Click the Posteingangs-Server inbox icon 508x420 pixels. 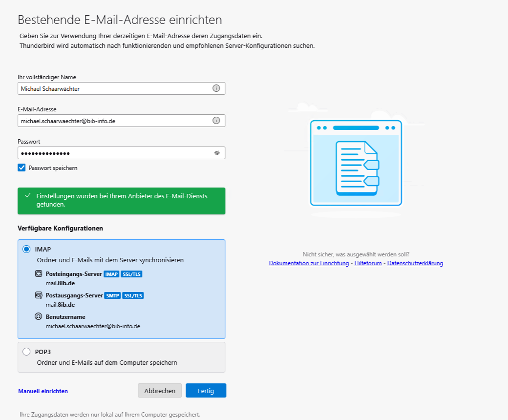(39, 274)
